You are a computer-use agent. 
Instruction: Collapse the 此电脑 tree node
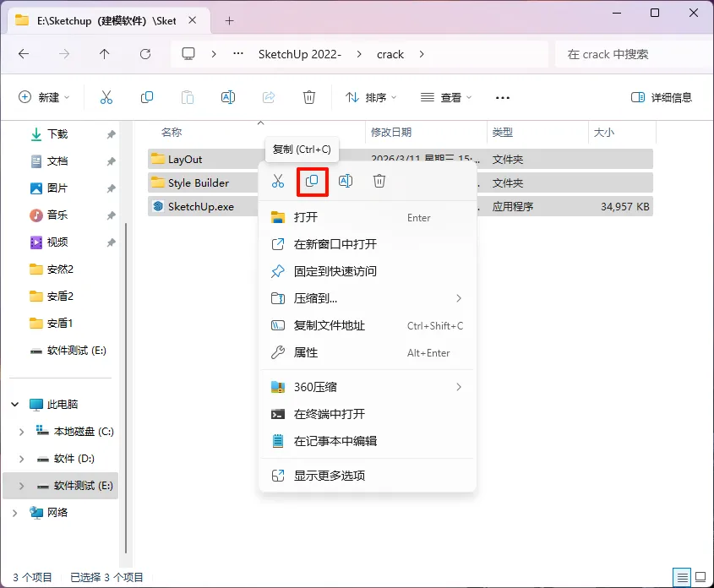pyautogui.click(x=15, y=404)
